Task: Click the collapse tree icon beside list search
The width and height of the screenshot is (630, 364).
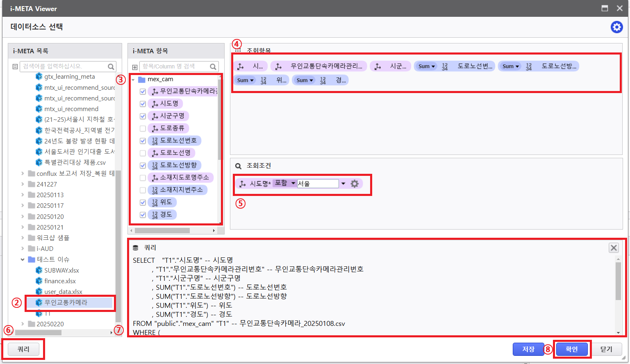Action: point(15,66)
